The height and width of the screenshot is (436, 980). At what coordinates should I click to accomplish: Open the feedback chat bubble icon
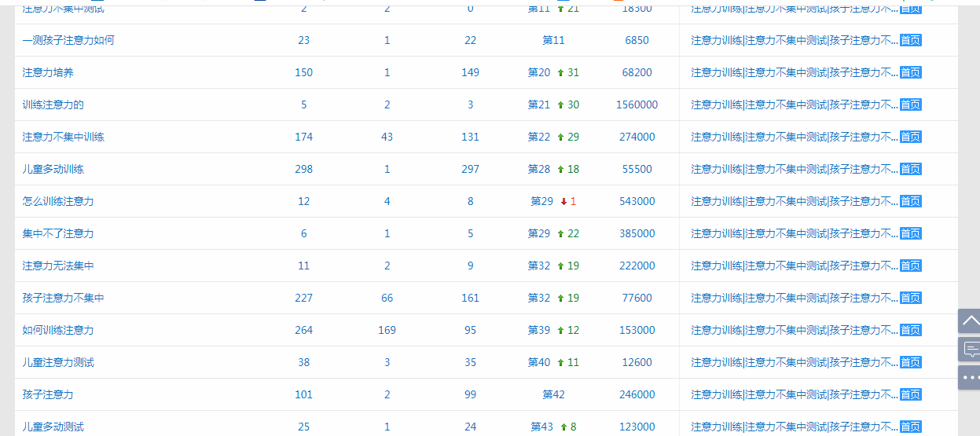969,349
